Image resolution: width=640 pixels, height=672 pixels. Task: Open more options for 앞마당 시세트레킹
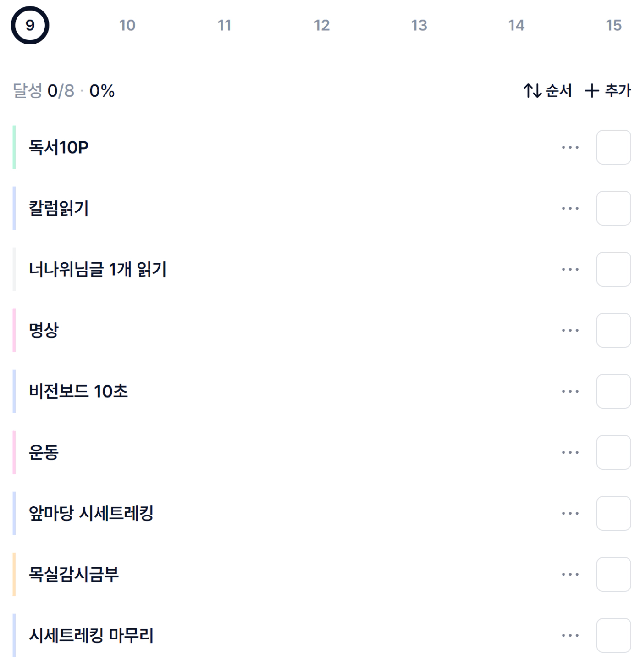pos(570,513)
